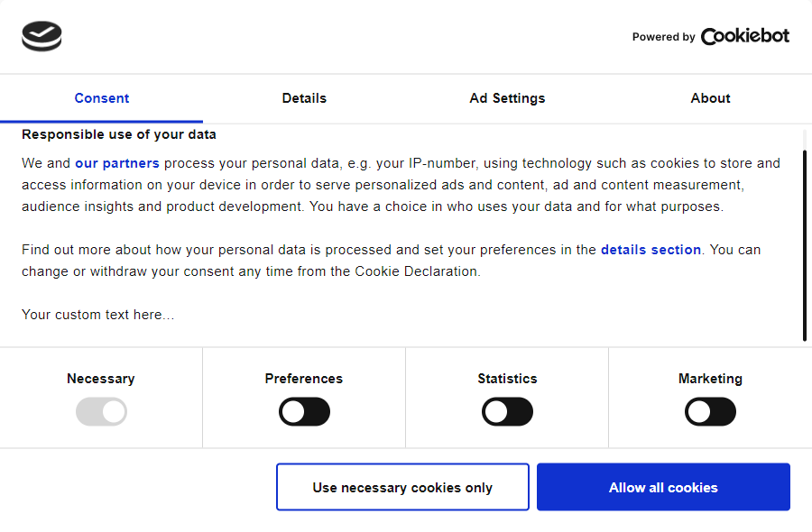812x532 pixels.
Task: Follow the 'details section' link
Action: coord(651,250)
